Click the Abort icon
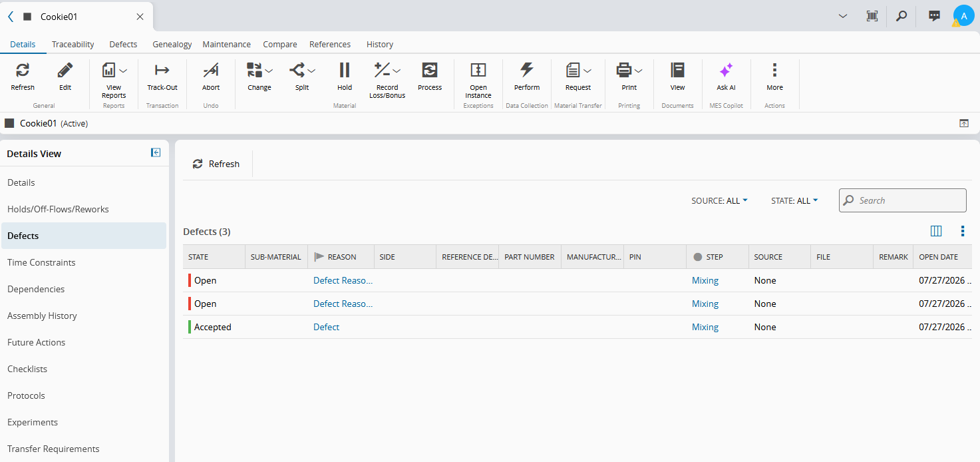 tap(211, 70)
